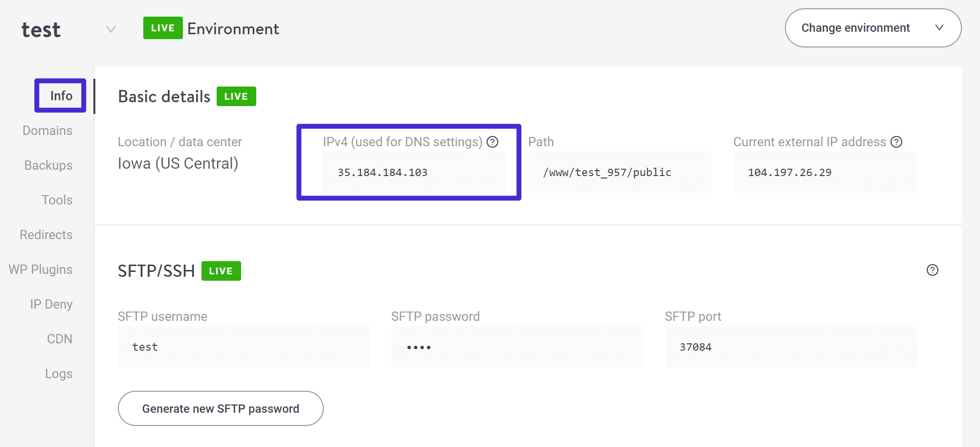Open the IP Deny settings

point(51,304)
